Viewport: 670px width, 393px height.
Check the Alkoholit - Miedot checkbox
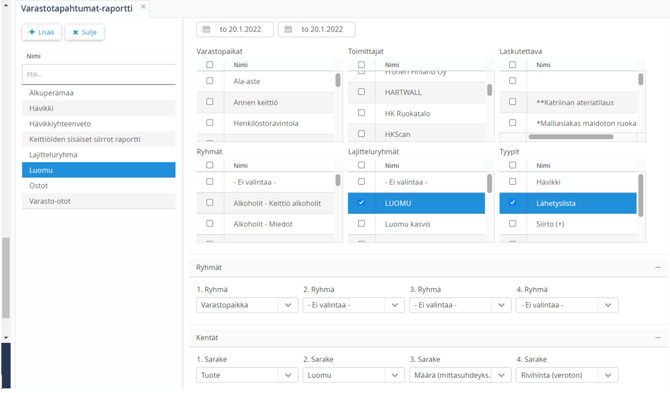tap(210, 223)
